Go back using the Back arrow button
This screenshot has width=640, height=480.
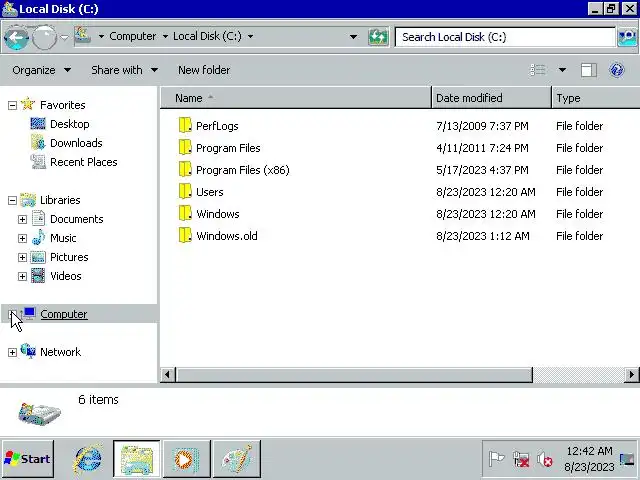16,38
